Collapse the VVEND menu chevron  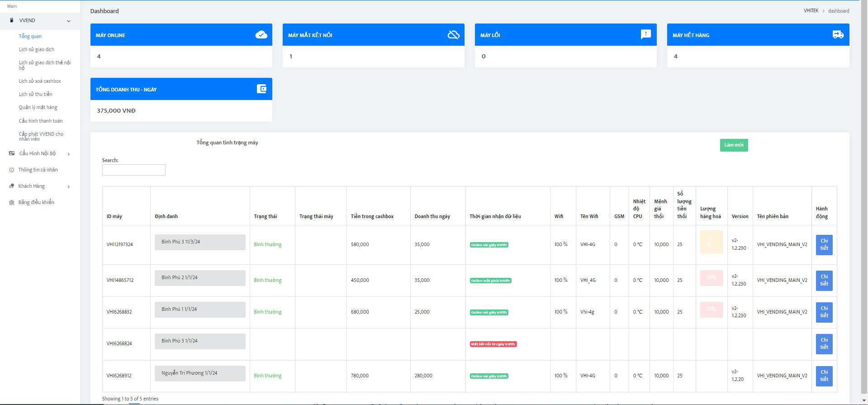(69, 21)
